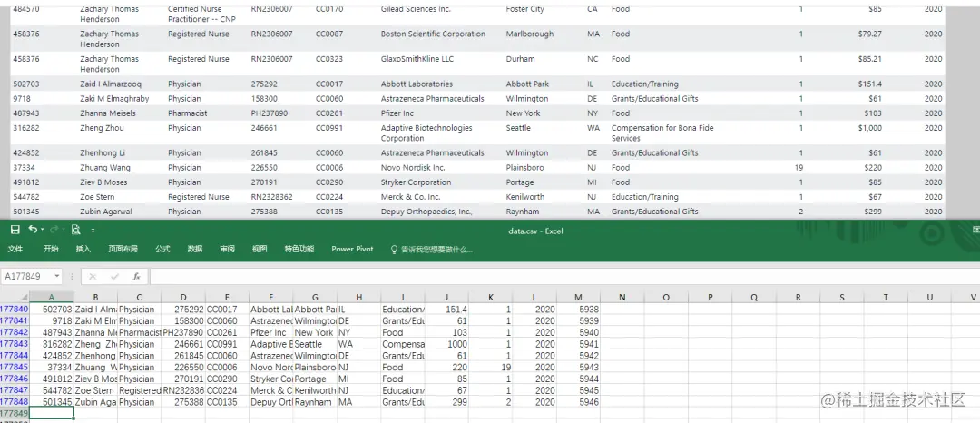Switch to the 插入 ribbon tab
Viewport: 980px width, 423px height.
[x=83, y=249]
